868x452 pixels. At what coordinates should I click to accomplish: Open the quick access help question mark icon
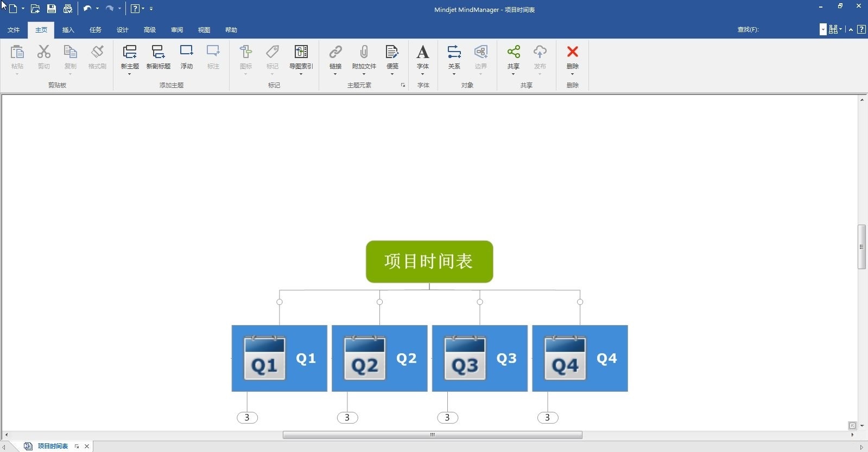(x=135, y=9)
